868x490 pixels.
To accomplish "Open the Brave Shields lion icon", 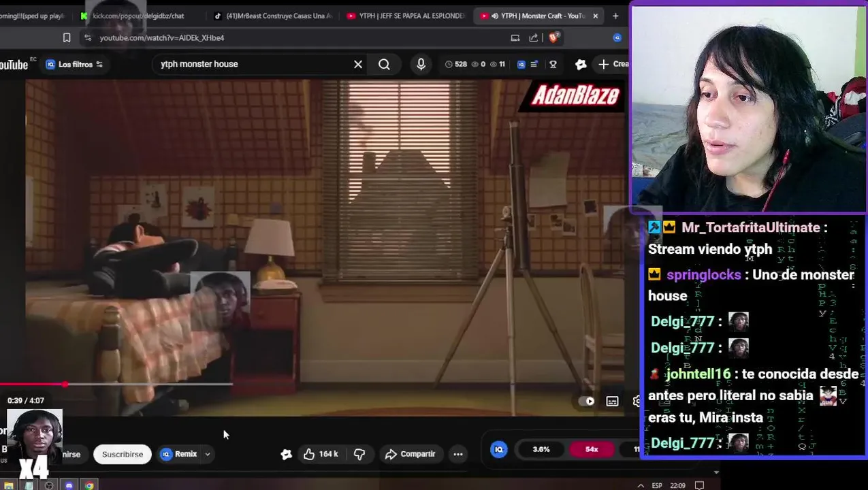I will [x=553, y=37].
